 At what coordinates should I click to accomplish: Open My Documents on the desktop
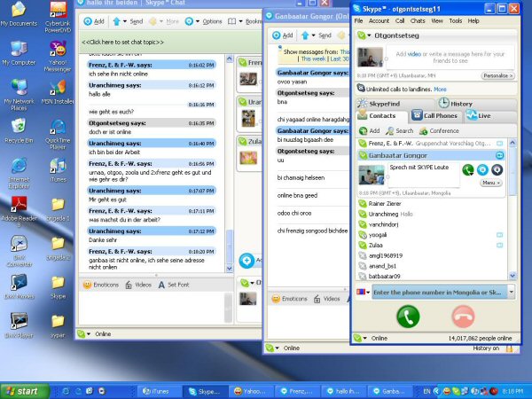pyautogui.click(x=19, y=14)
